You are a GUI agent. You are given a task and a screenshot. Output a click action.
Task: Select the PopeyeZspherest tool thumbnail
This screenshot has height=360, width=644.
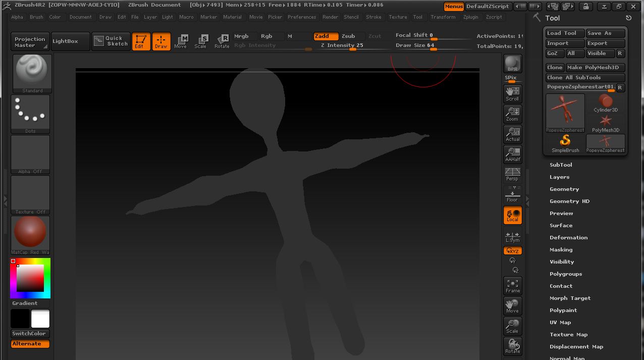pos(565,111)
